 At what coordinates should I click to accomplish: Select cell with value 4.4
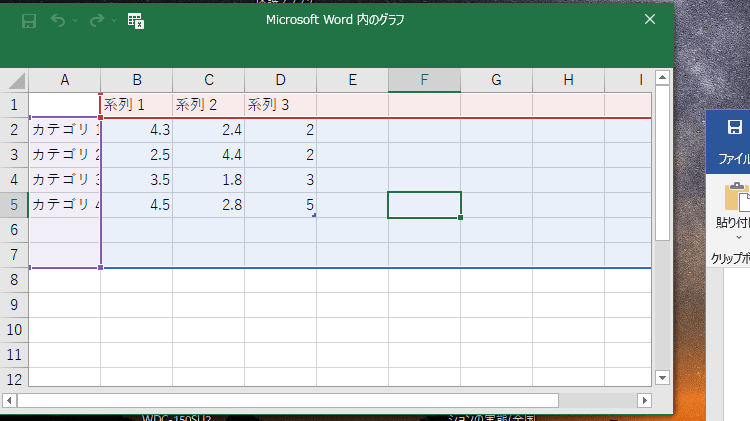pyautogui.click(x=209, y=155)
